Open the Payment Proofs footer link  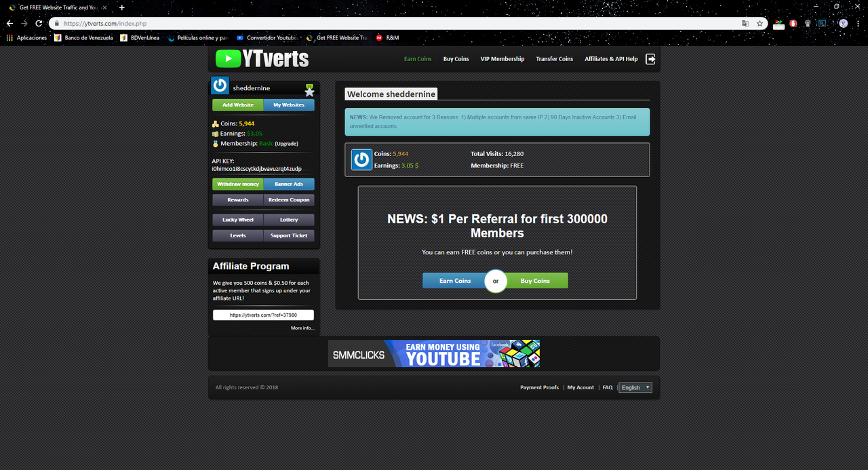click(x=540, y=387)
